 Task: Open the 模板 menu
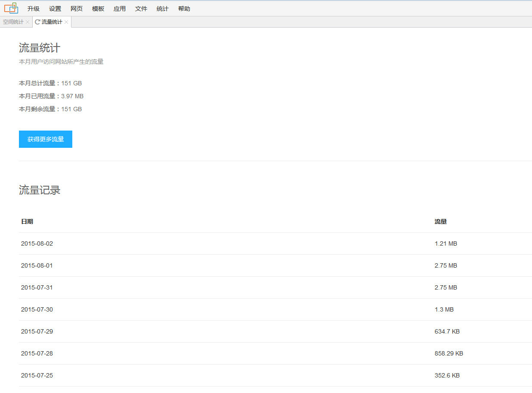coord(98,9)
